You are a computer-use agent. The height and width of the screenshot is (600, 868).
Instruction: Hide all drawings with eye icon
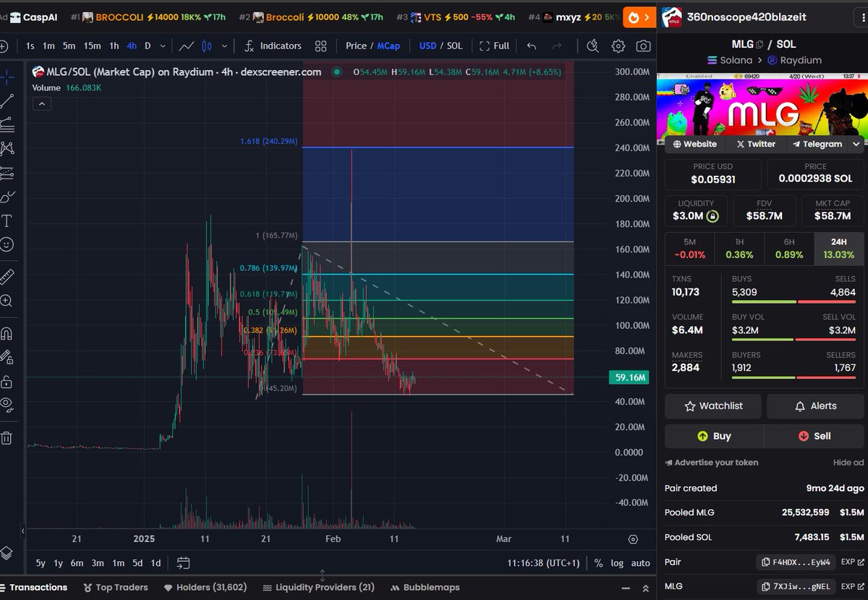pos(7,404)
